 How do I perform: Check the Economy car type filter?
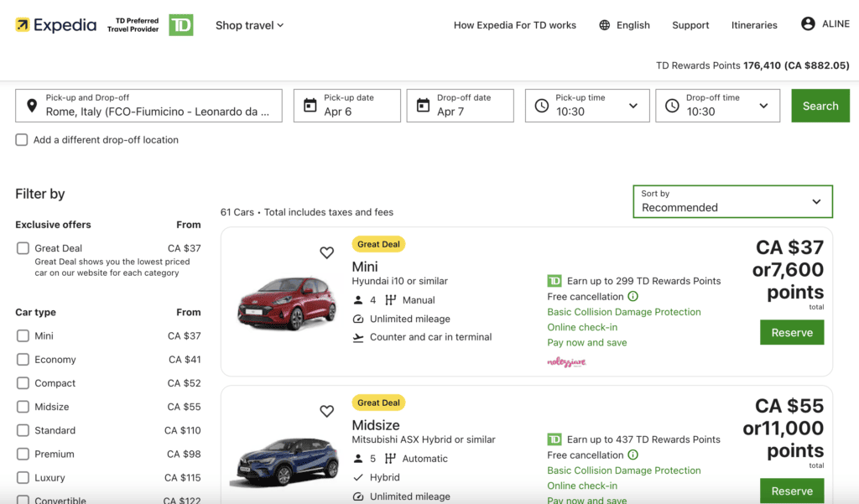tap(23, 360)
